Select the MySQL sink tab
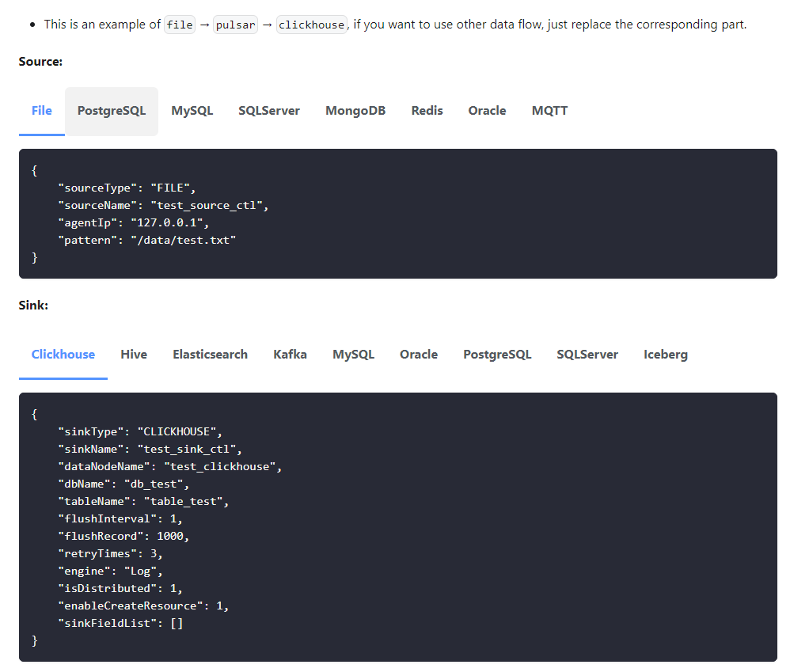 tap(353, 355)
